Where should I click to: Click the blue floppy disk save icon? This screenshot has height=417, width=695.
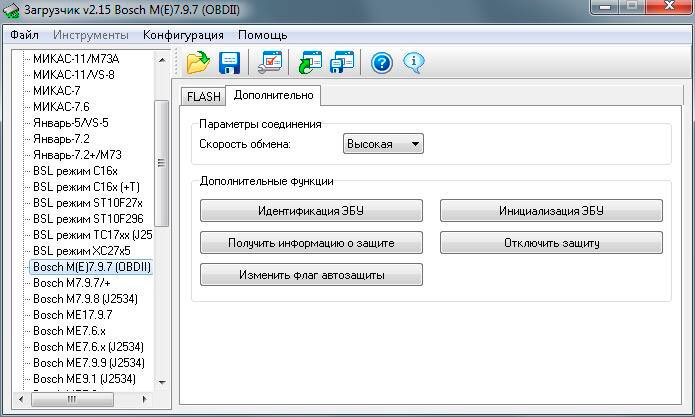[x=229, y=63]
